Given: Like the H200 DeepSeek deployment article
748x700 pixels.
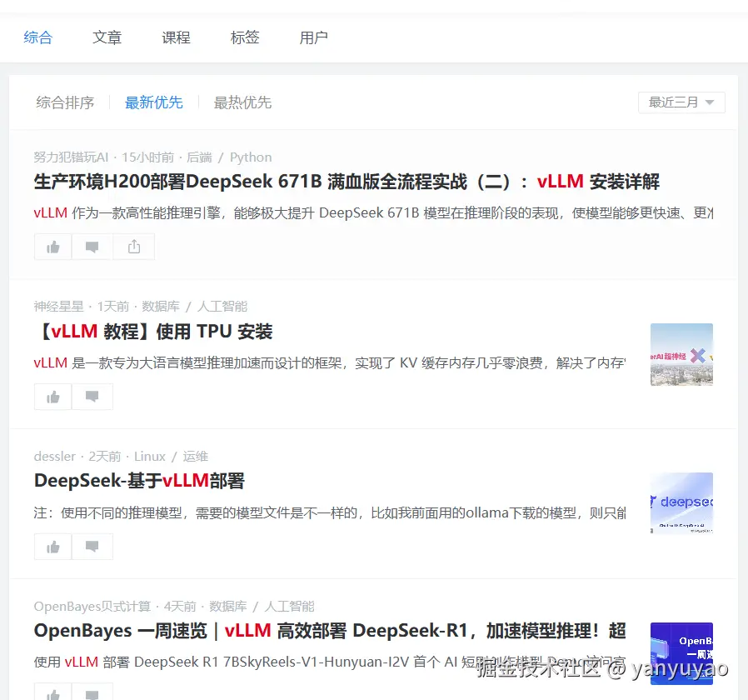Looking at the screenshot, I should (x=52, y=247).
